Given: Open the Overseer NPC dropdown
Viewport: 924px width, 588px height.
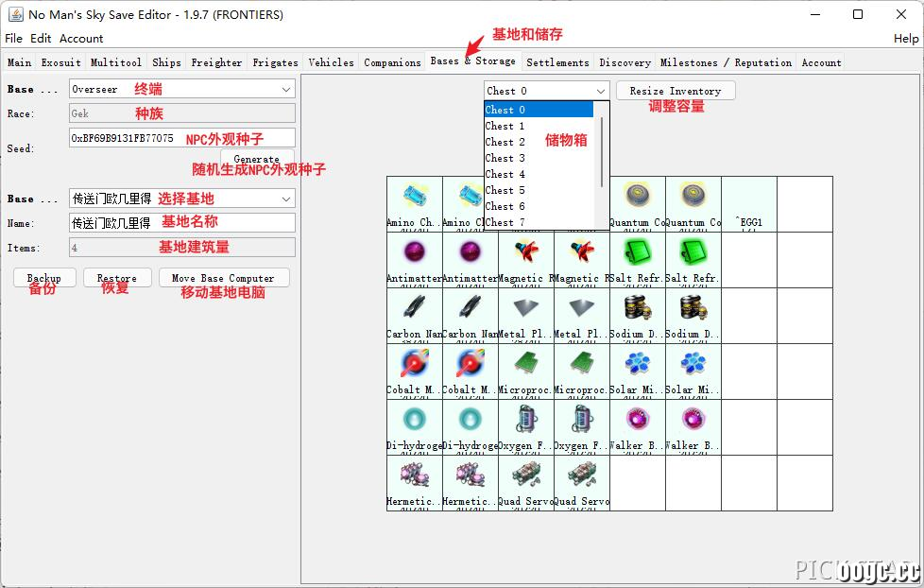Looking at the screenshot, I should click(182, 89).
